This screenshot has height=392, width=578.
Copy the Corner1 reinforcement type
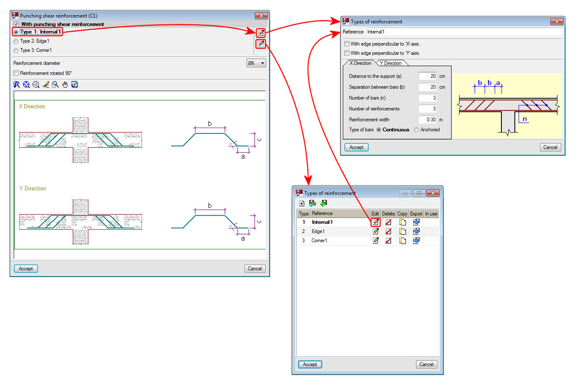coord(402,240)
